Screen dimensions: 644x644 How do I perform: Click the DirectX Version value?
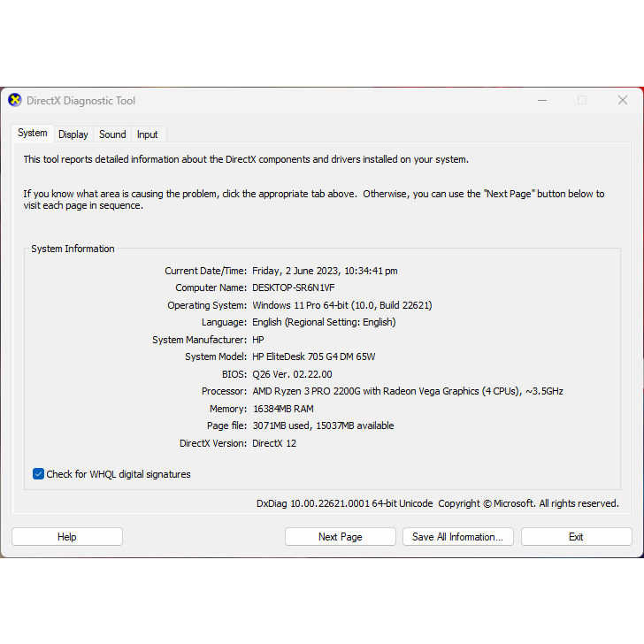pyautogui.click(x=274, y=443)
